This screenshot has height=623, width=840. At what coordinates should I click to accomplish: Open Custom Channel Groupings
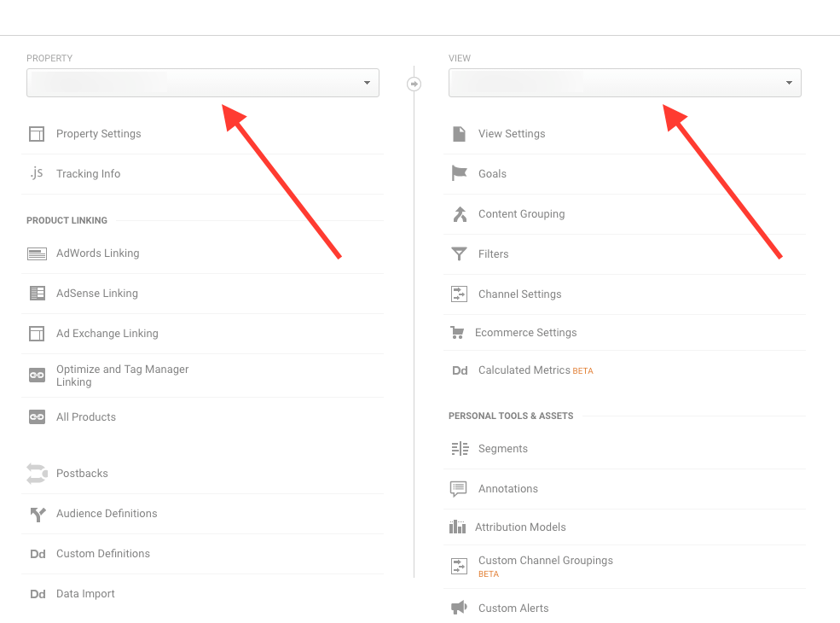pos(545,561)
